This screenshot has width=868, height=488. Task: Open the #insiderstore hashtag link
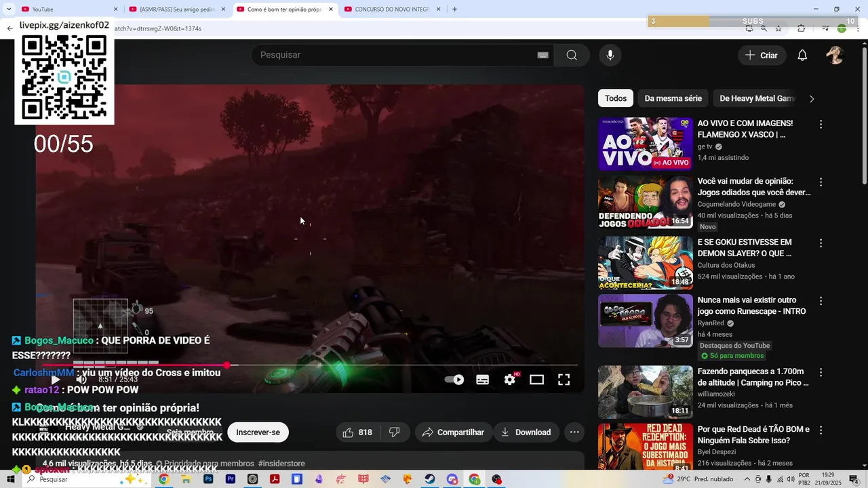pyautogui.click(x=281, y=464)
